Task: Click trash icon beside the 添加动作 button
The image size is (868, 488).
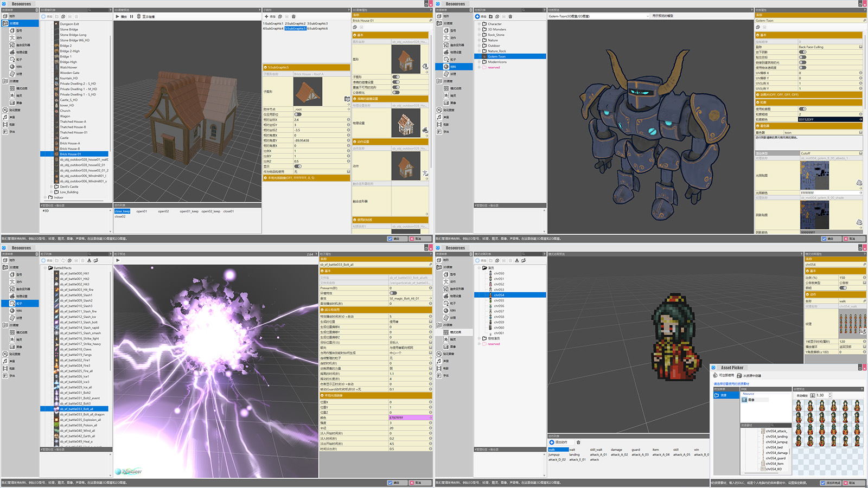Action: [578, 442]
